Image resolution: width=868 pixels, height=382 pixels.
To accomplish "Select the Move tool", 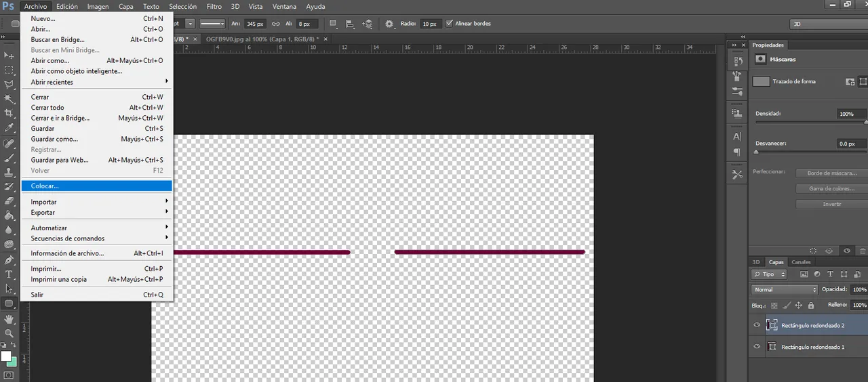I will pyautogui.click(x=9, y=55).
